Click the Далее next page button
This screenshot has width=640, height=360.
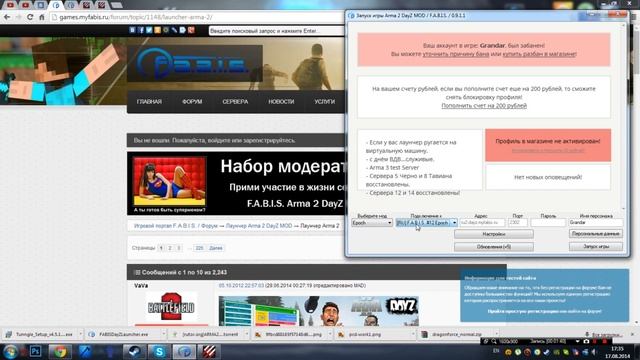tap(216, 248)
